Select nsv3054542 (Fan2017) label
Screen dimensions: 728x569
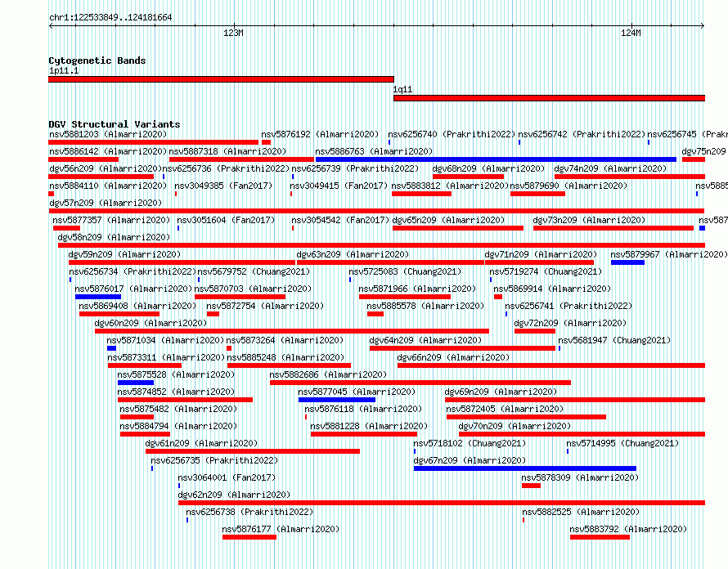tap(340, 220)
